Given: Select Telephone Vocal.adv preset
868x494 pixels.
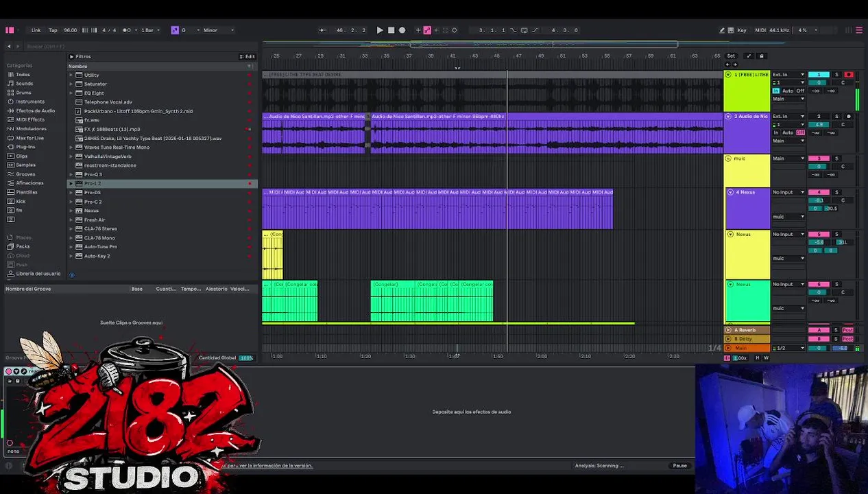Looking at the screenshot, I should click(x=161, y=102).
